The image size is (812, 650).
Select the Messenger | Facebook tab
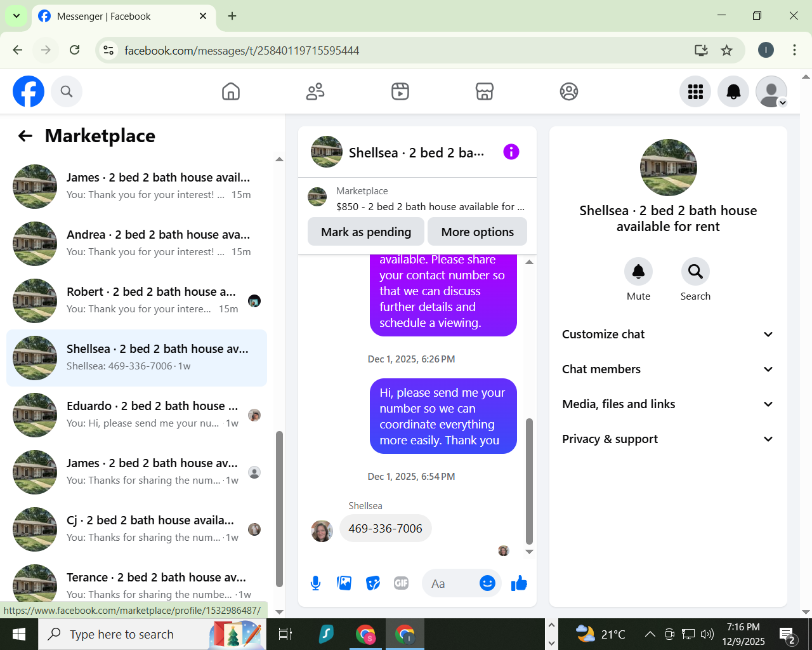pyautogui.click(x=122, y=17)
